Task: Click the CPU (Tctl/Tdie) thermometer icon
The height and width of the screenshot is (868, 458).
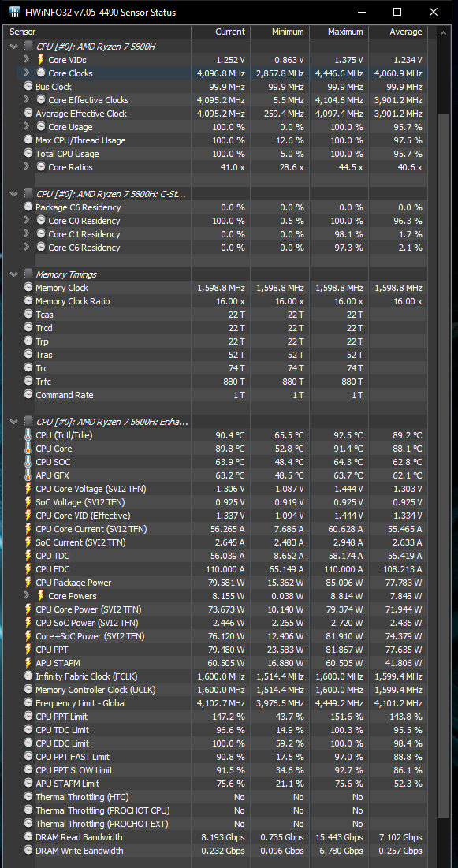Action: 28,435
